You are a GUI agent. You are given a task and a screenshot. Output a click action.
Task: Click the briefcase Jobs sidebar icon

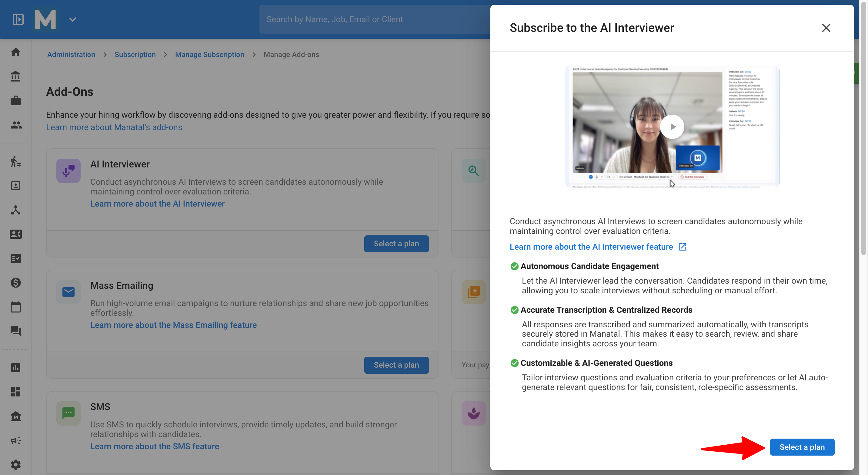point(15,100)
